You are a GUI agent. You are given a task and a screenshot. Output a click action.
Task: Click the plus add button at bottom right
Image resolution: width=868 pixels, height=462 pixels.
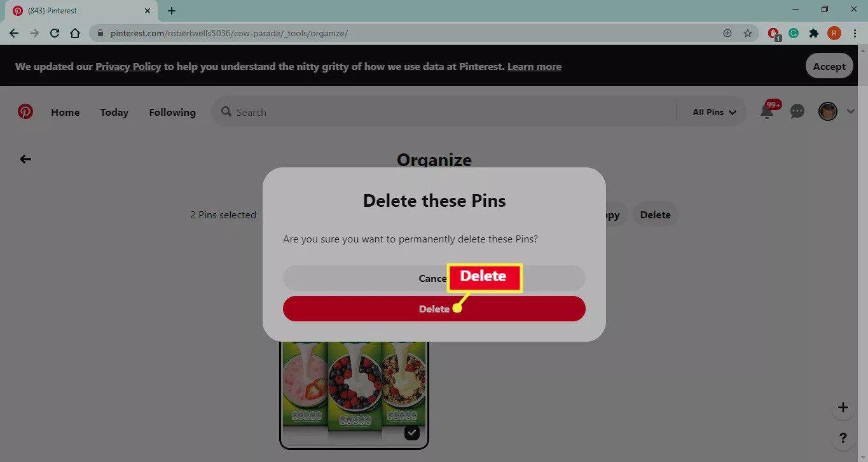click(x=843, y=407)
